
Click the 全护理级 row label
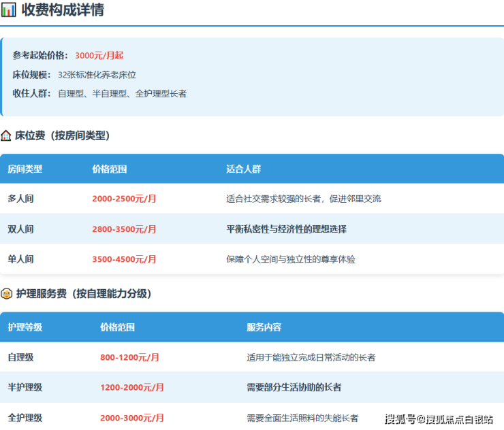coord(25,418)
